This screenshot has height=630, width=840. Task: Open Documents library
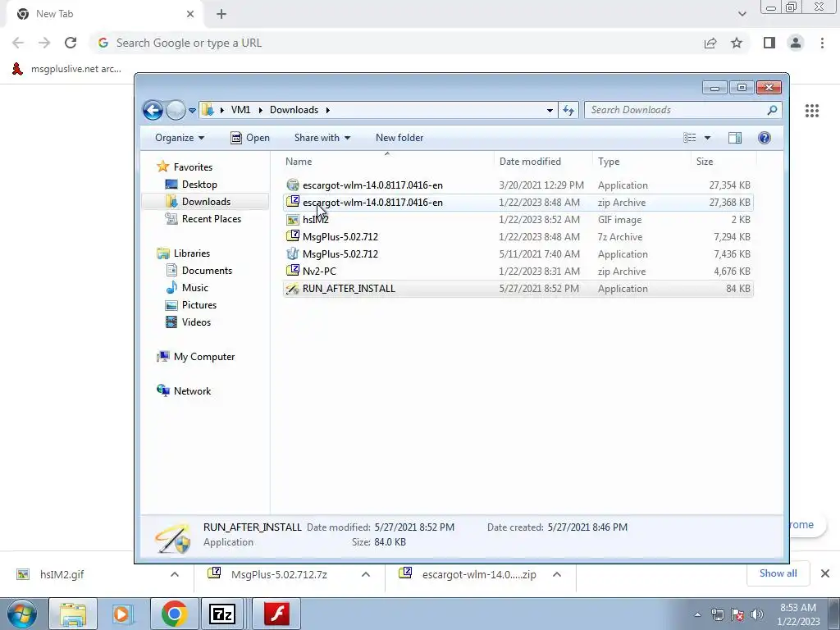207,271
